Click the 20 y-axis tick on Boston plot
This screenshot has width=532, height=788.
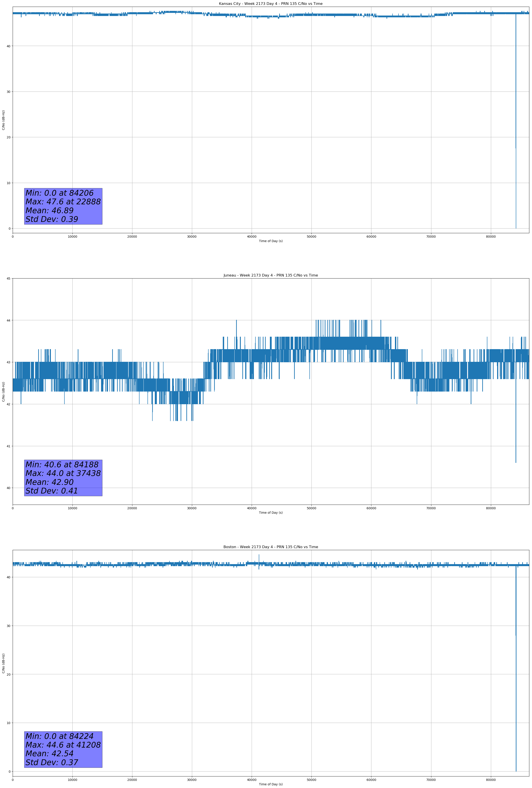[8, 675]
